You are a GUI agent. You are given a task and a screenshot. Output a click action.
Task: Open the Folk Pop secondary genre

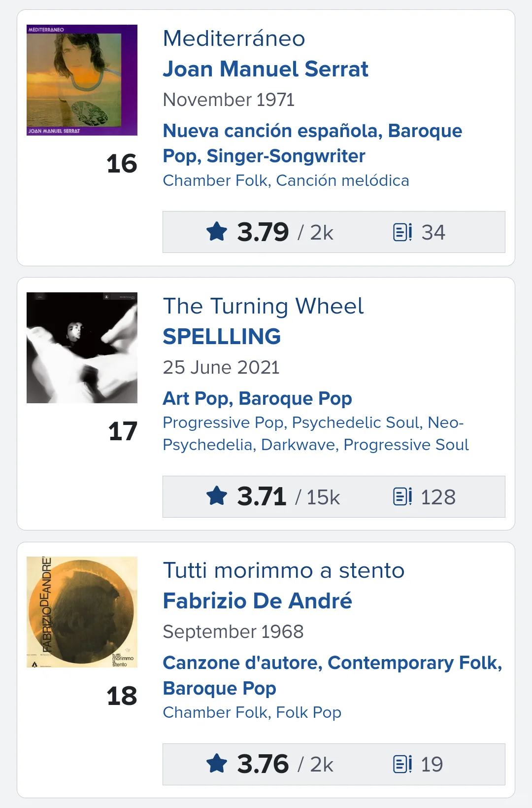pos(308,712)
